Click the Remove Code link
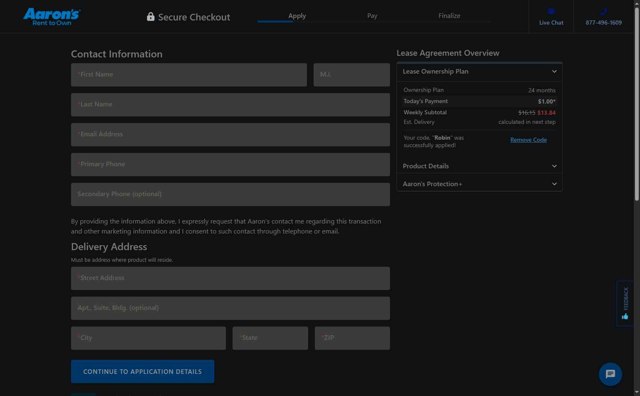The height and width of the screenshot is (396, 640). 528,140
